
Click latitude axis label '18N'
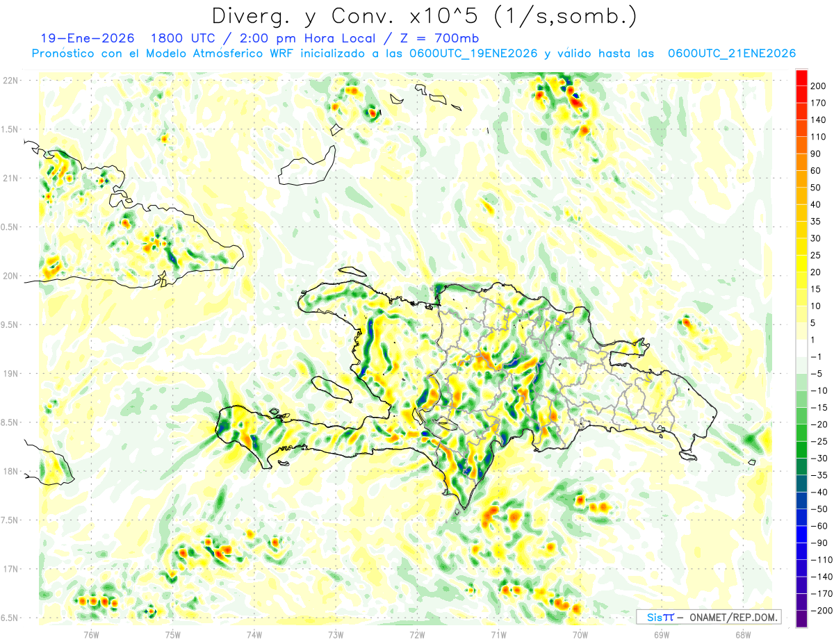tap(10, 471)
